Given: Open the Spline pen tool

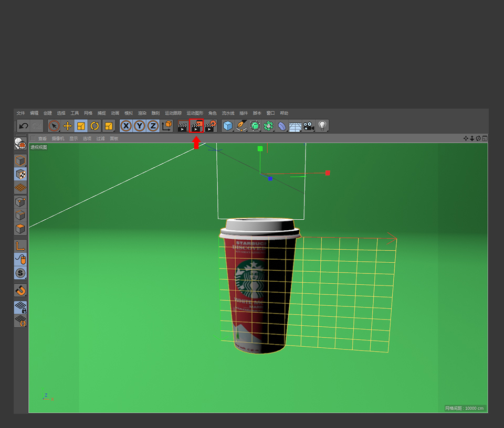Looking at the screenshot, I should tap(241, 126).
